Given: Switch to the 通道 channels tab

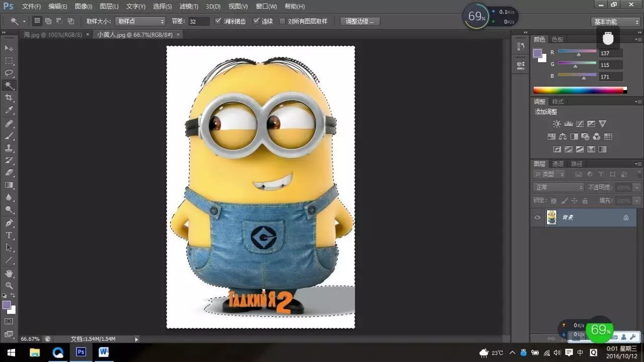Looking at the screenshot, I should coord(558,164).
